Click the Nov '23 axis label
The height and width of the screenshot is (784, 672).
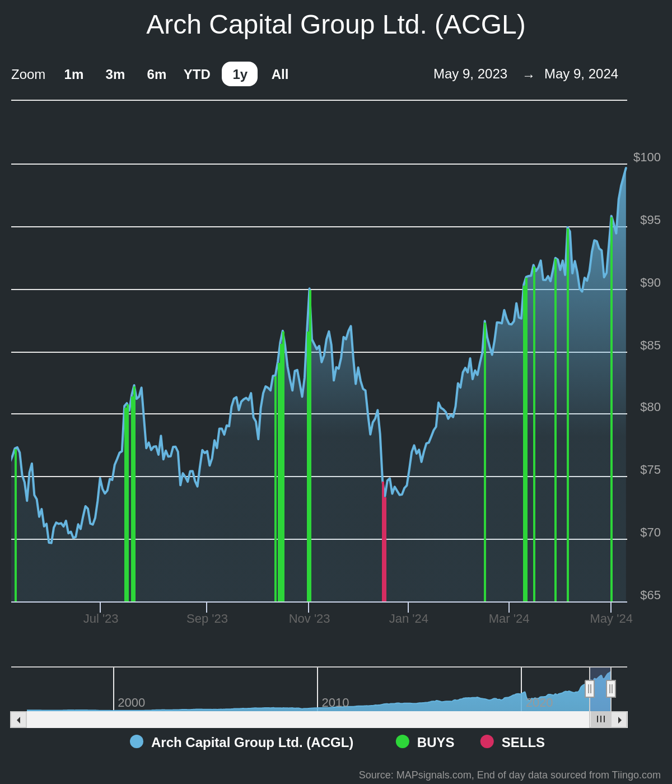click(309, 619)
